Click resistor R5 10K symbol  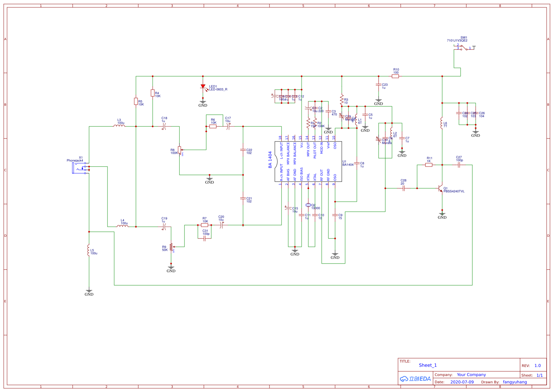coord(136,101)
